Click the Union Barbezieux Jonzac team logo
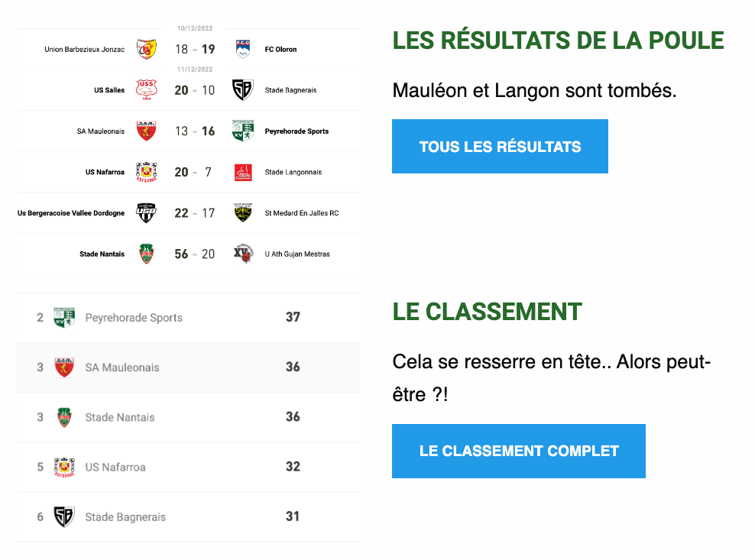This screenshot has width=755, height=560. [x=147, y=49]
